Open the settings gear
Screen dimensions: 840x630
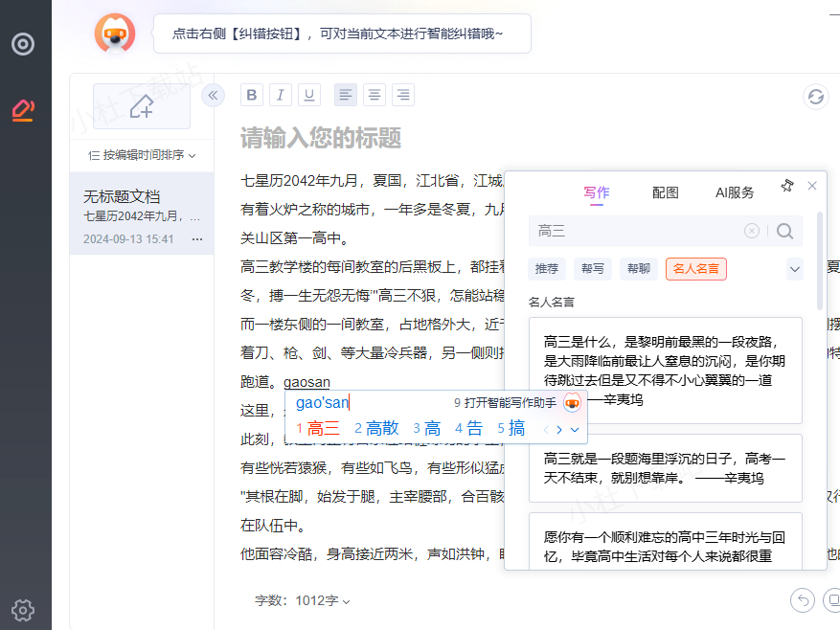point(24,609)
